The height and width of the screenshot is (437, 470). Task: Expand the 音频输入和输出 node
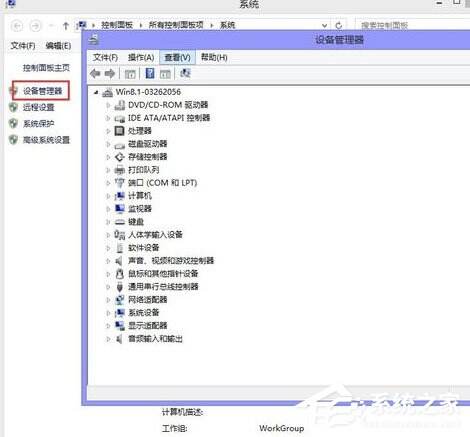point(108,339)
